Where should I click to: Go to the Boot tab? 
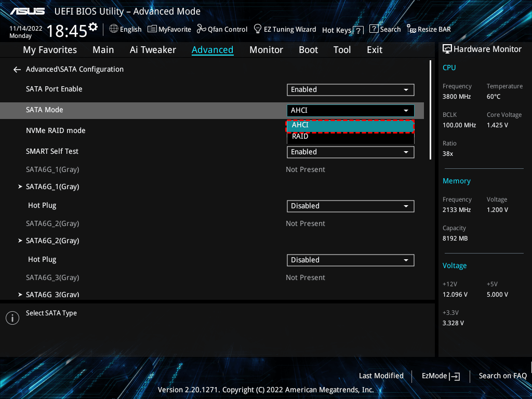click(x=308, y=50)
